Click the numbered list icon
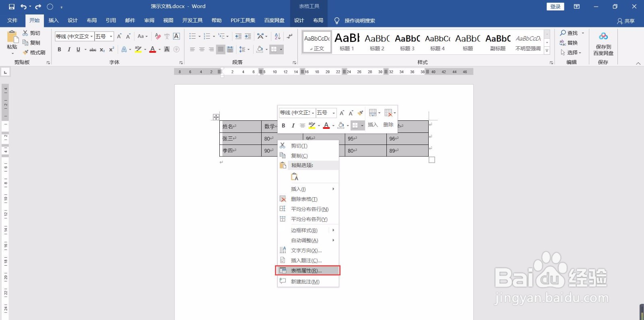The width and height of the screenshot is (644, 320). tap(207, 36)
